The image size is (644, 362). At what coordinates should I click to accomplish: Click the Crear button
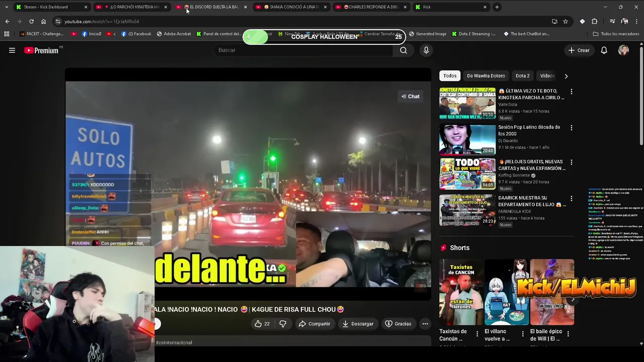[579, 50]
